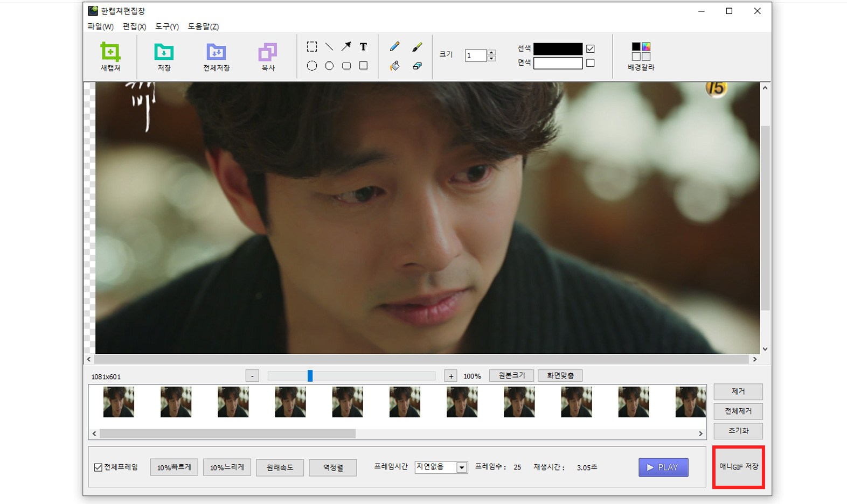This screenshot has width=847, height=504.
Task: Select the solid circle shape tool
Action: [x=329, y=66]
